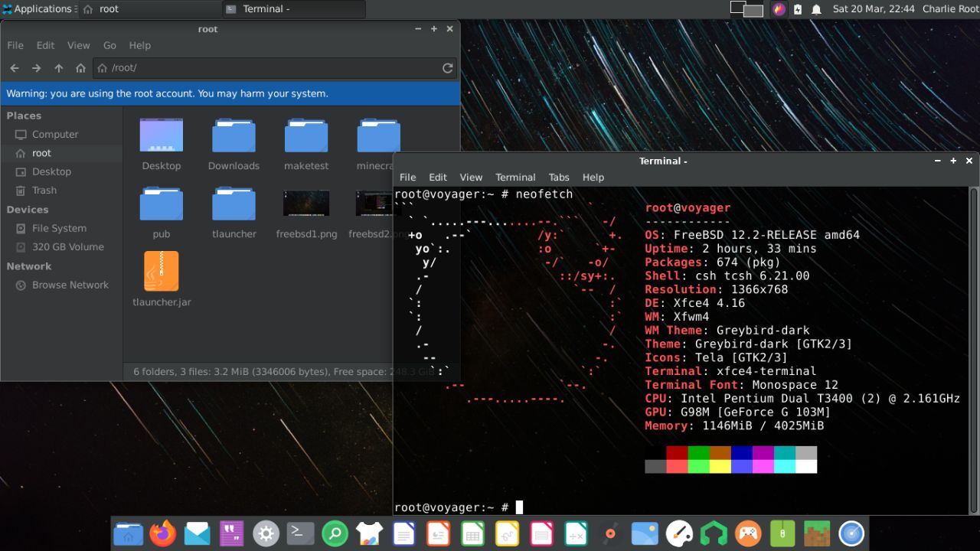
Task: Launch LibreOffice Writer from the dock
Action: 403,533
